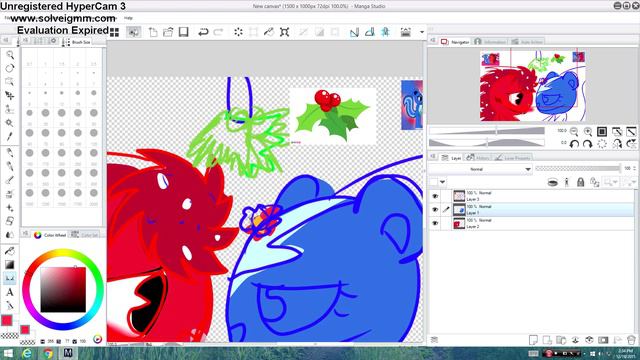Open Google Chrome from the taskbar
Screen dimensions: 640x360
pos(48,353)
